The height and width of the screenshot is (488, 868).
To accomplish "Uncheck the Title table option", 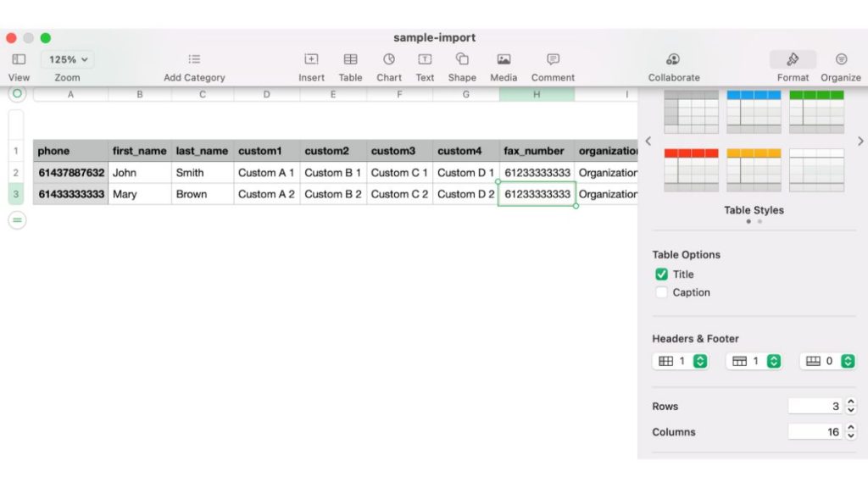I will (661, 274).
